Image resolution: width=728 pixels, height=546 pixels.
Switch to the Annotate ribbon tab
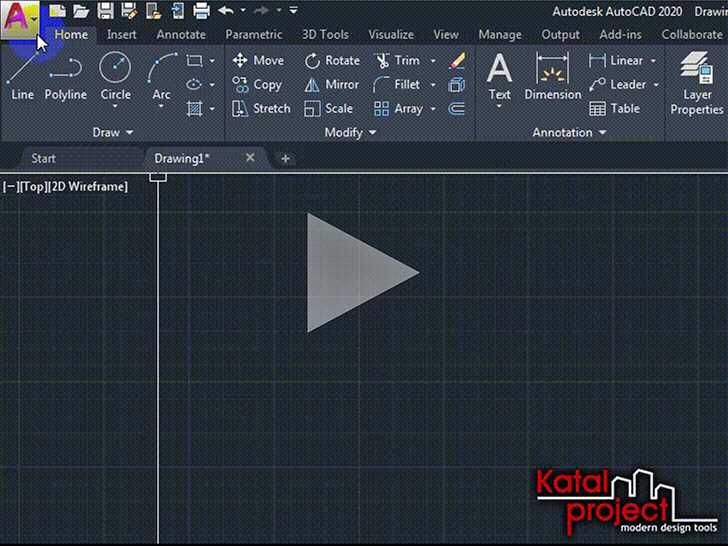(181, 35)
